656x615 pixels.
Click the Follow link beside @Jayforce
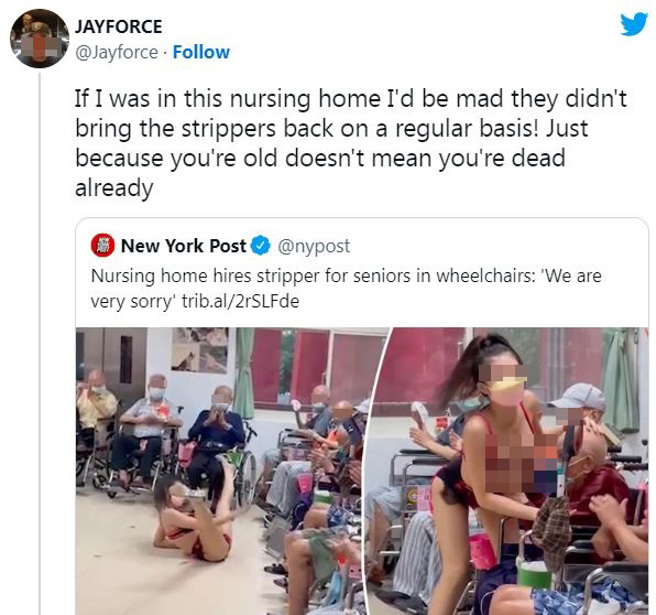(x=201, y=52)
